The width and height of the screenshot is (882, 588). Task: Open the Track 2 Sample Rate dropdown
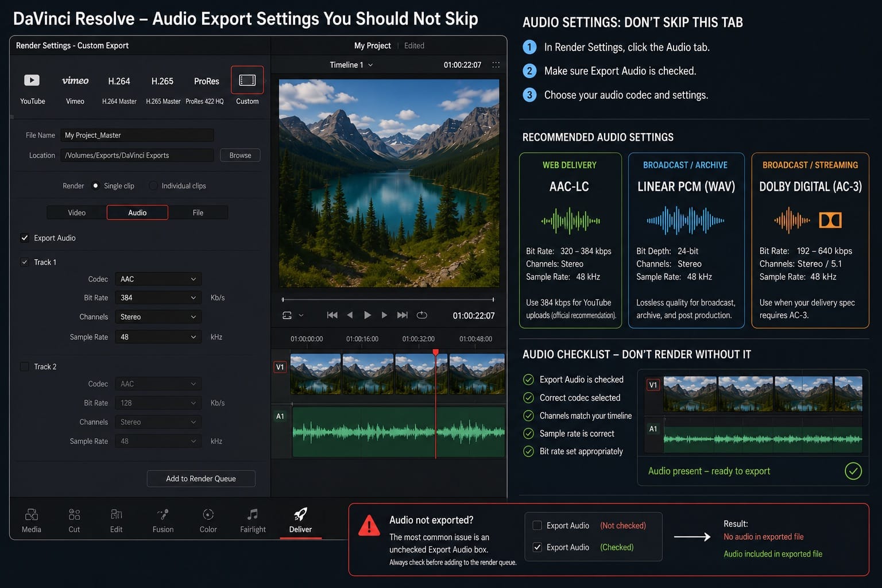[158, 441]
